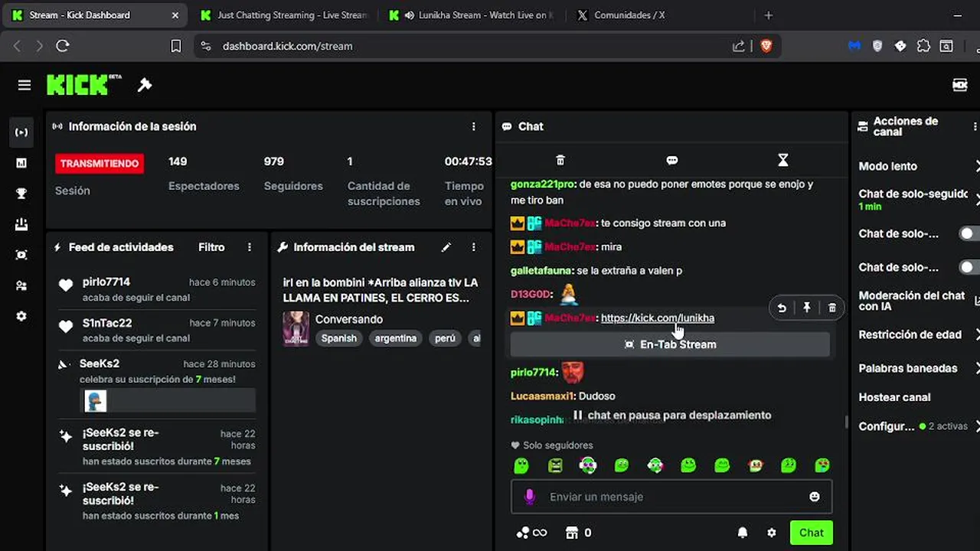Open the emoji picker in message box

point(815,497)
